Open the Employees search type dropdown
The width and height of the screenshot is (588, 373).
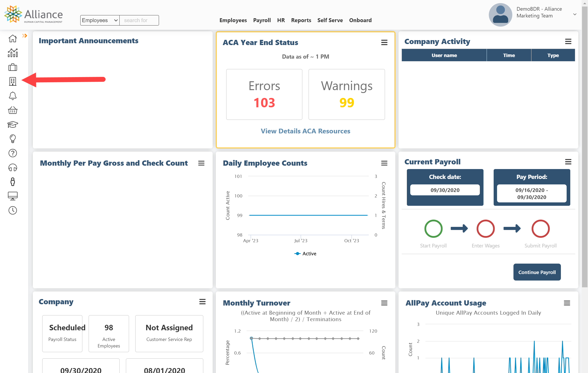(x=100, y=20)
